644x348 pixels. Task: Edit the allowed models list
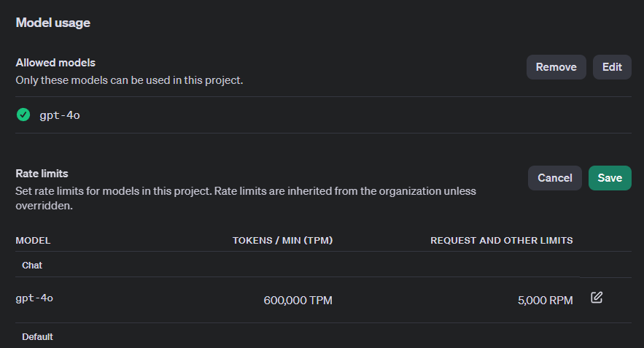click(x=612, y=67)
